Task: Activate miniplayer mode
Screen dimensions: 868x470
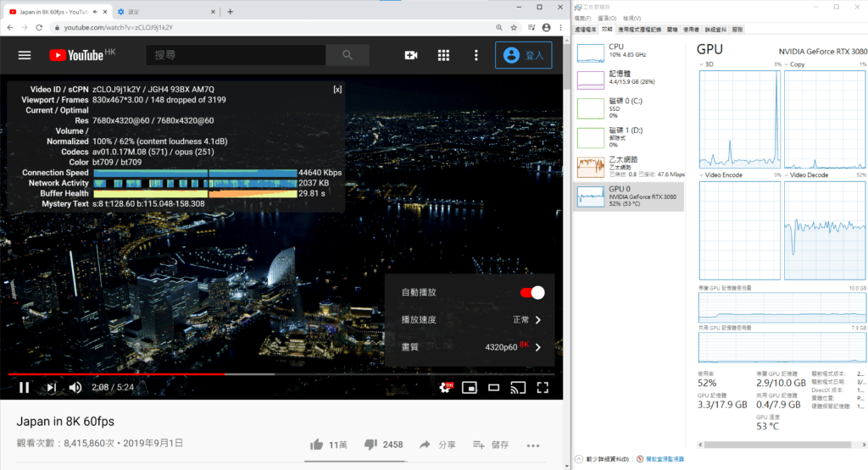Action: click(x=470, y=388)
